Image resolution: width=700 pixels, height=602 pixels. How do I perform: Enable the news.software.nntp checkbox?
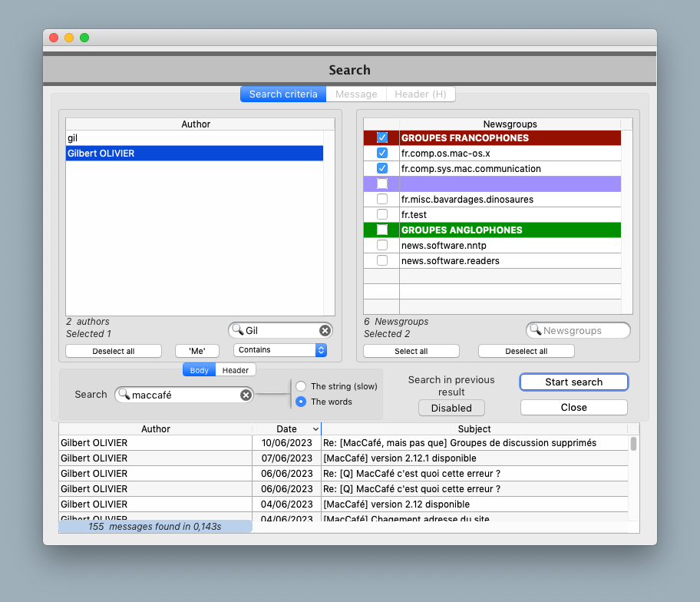(382, 245)
